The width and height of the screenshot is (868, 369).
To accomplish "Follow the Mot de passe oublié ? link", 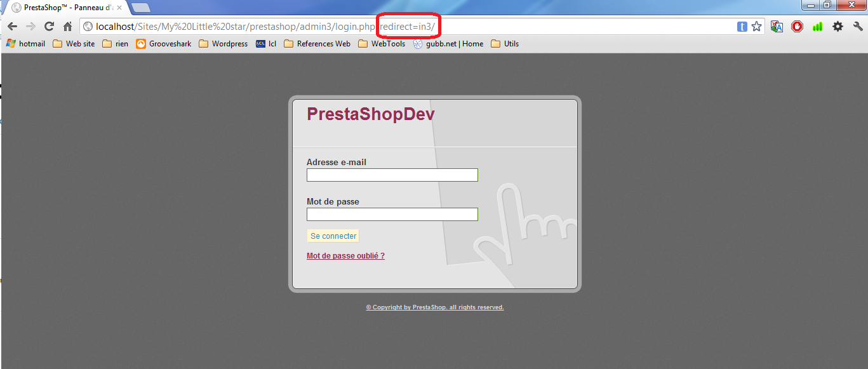I will [x=345, y=256].
